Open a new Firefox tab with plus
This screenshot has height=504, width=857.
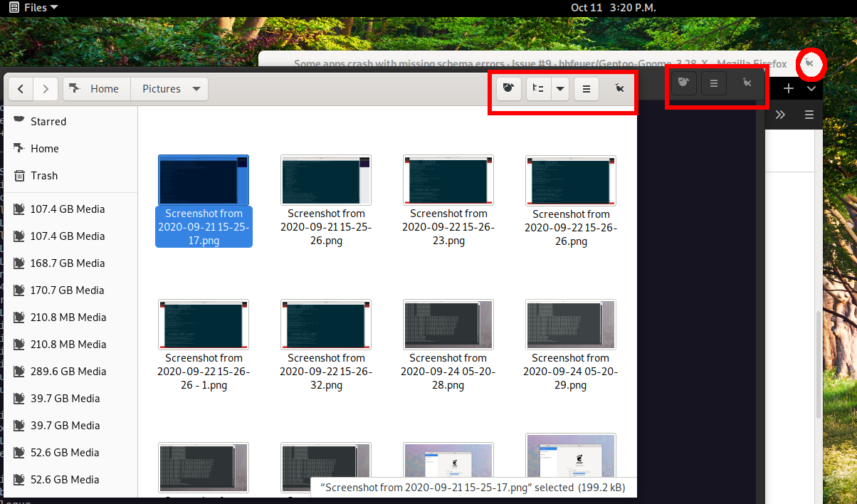tap(789, 88)
